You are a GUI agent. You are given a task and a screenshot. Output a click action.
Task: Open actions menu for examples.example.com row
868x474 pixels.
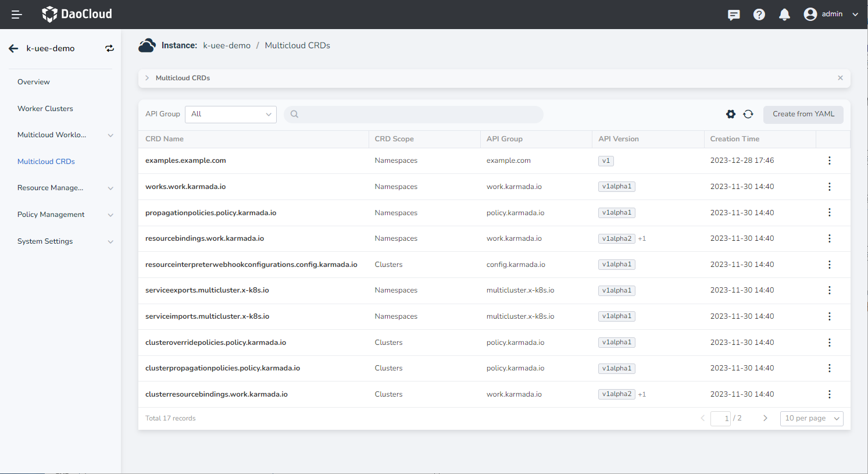click(829, 161)
